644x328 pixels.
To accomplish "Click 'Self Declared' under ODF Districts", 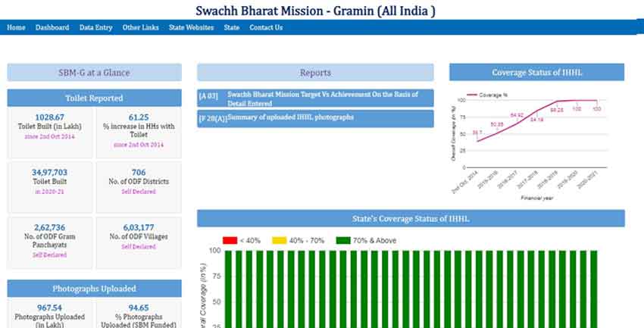I will 139,192.
